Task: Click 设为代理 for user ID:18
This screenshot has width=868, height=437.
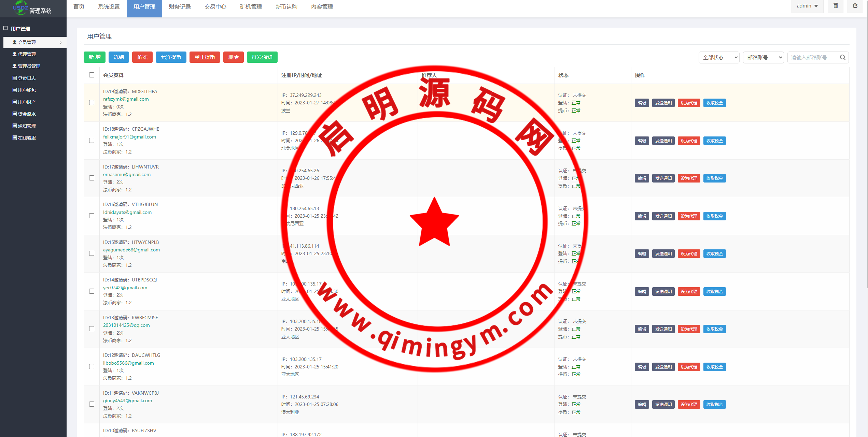Action: [x=689, y=141]
